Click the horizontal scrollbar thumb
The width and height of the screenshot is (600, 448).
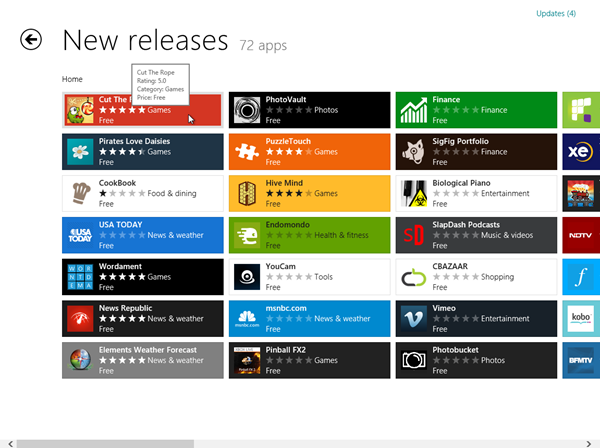pos(105,444)
